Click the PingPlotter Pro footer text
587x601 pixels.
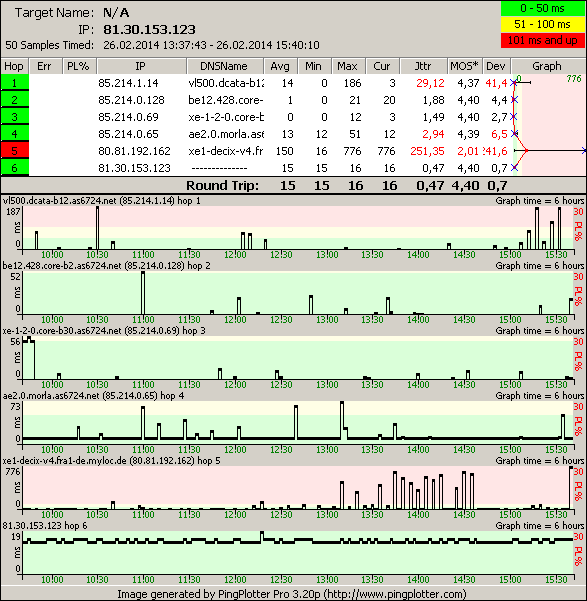click(292, 594)
